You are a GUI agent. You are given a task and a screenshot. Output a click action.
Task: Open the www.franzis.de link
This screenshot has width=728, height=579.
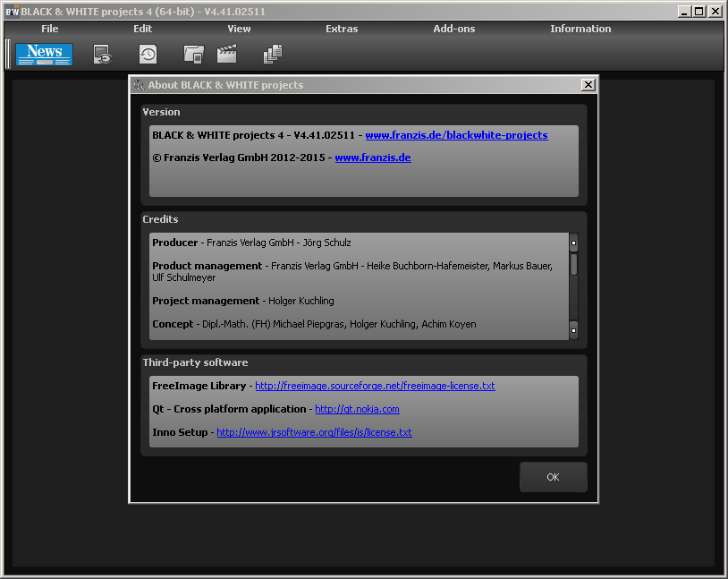(x=373, y=158)
